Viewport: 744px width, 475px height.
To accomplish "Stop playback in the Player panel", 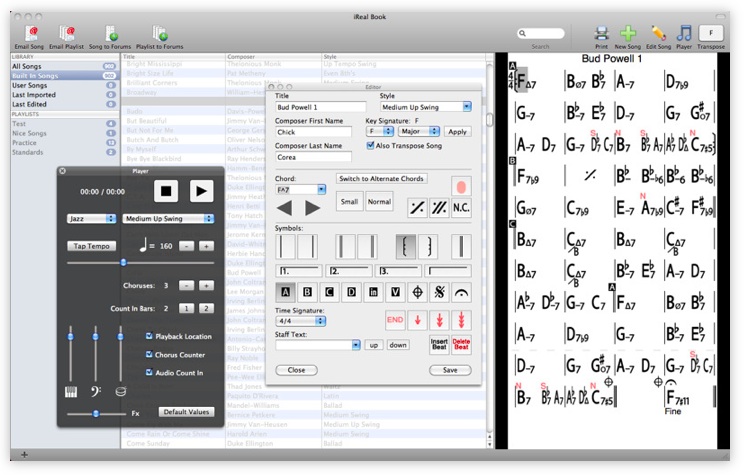I will pyautogui.click(x=166, y=191).
